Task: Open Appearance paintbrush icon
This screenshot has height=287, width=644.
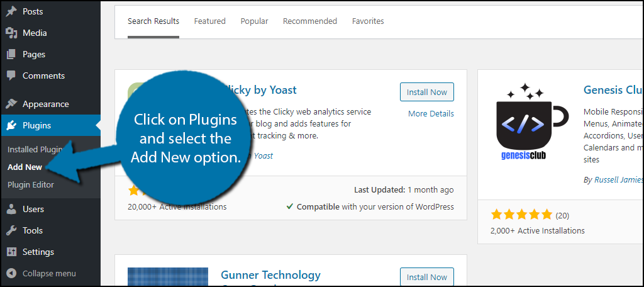Action: [x=11, y=104]
